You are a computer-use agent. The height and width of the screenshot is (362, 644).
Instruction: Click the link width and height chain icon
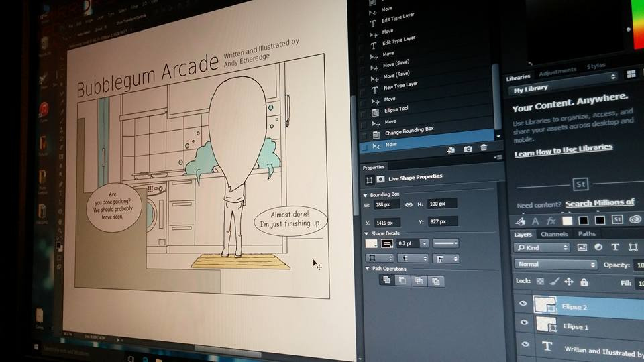409,204
